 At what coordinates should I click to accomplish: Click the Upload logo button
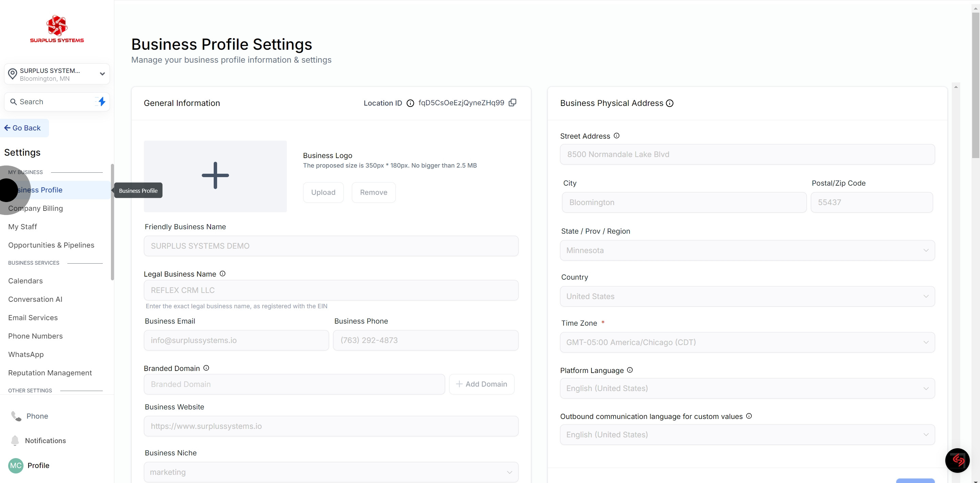323,192
